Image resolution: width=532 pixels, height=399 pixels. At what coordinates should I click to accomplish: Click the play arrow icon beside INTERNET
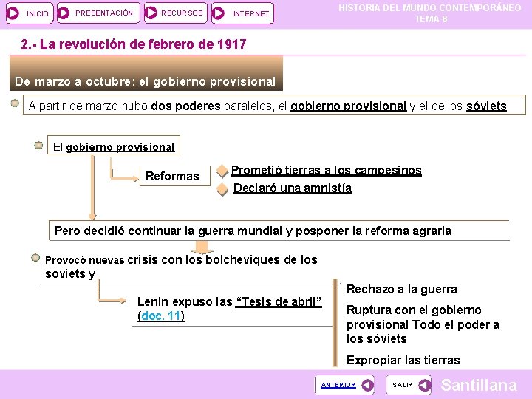click(x=218, y=13)
